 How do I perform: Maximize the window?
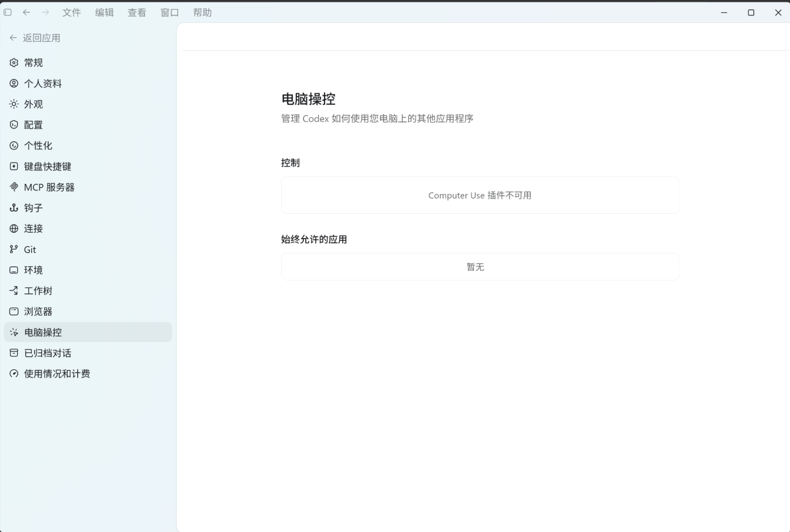click(x=751, y=12)
